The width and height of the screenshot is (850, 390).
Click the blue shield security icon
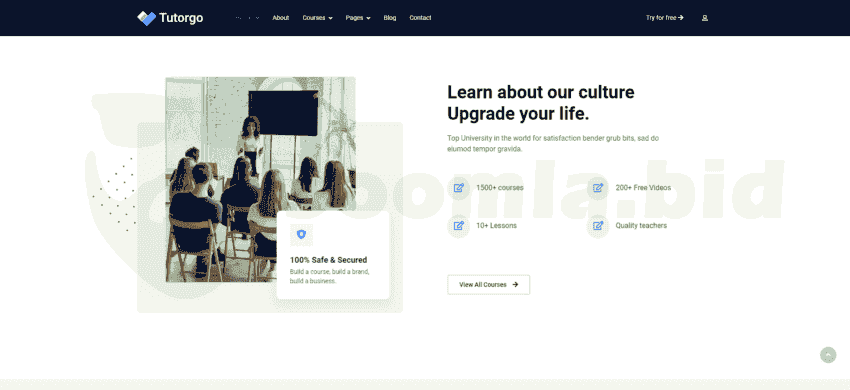301,234
